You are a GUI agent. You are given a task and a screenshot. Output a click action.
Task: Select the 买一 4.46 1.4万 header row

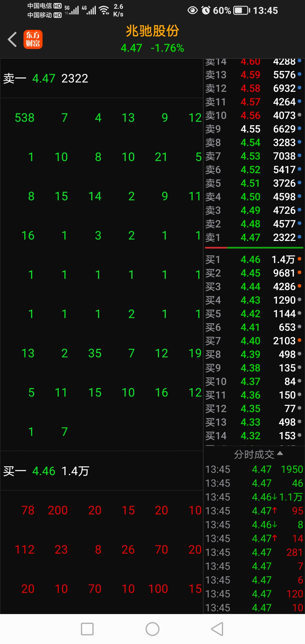click(102, 471)
